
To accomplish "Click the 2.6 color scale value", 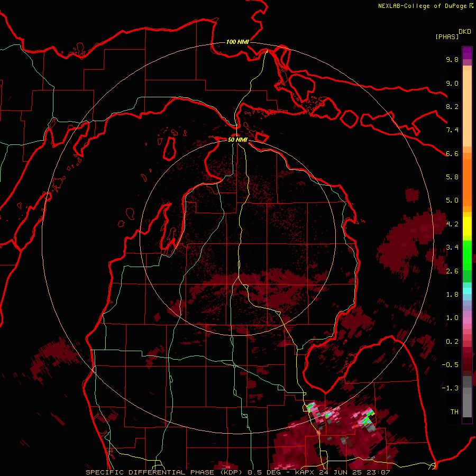I will pyautogui.click(x=452, y=271).
